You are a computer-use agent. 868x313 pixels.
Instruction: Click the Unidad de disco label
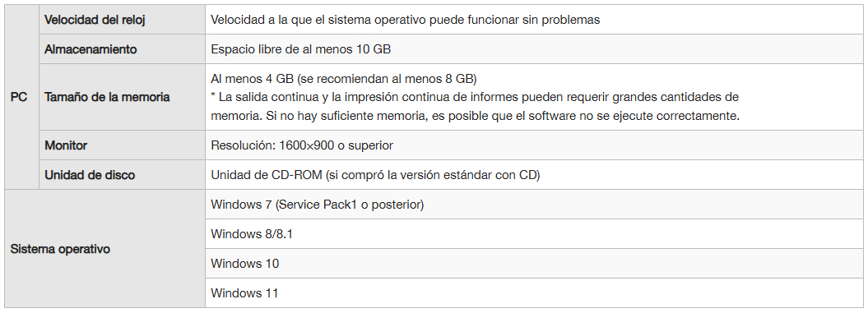90,175
